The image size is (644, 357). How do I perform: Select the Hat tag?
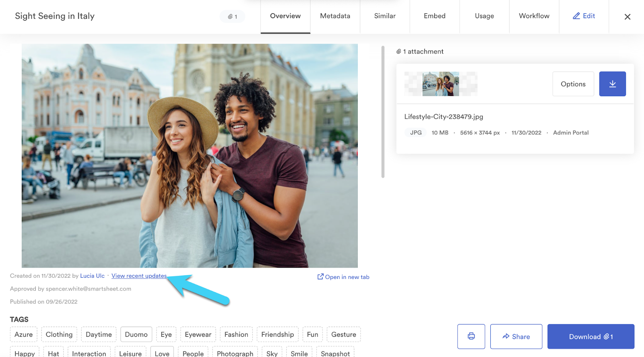pos(54,352)
